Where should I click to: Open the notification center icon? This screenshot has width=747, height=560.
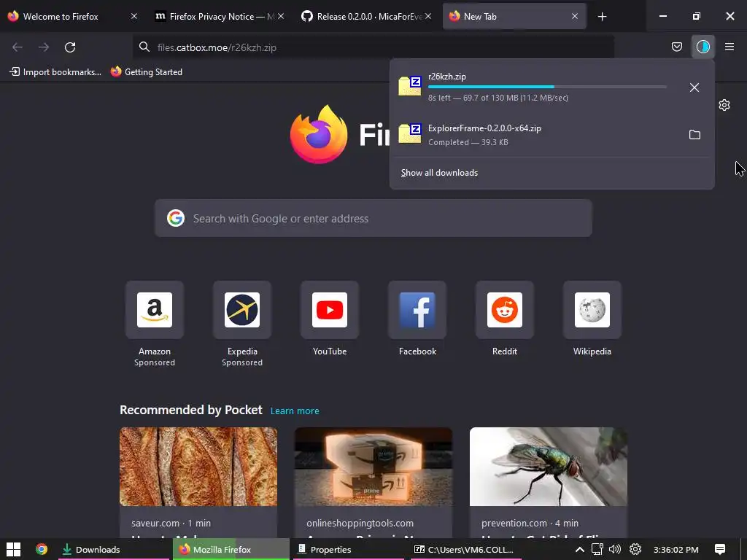[x=720, y=549]
